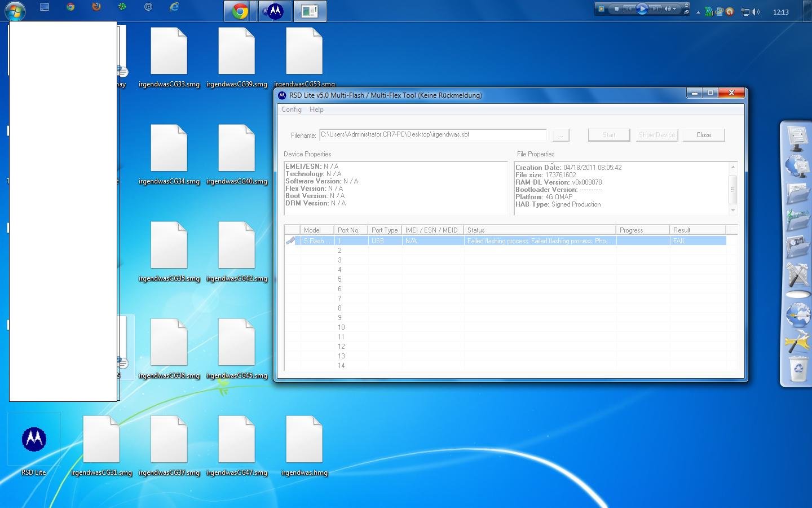Select the irgendwasCG40.smg desktop file
Screen dimensions: 812x508
(237, 156)
